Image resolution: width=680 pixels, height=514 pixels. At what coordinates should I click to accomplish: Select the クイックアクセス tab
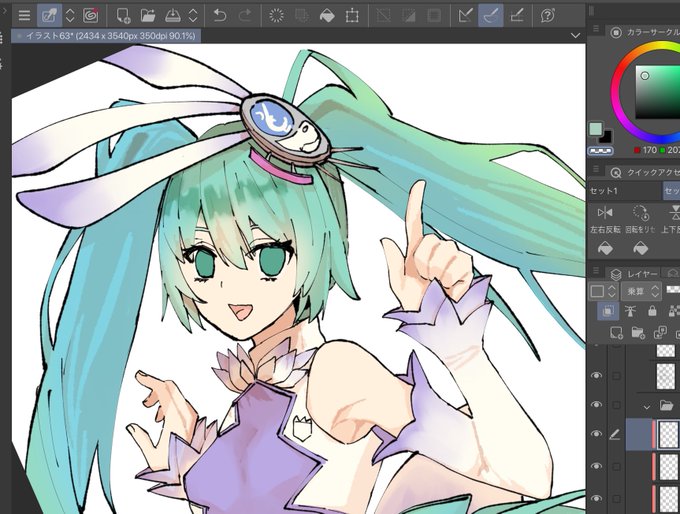(645, 173)
